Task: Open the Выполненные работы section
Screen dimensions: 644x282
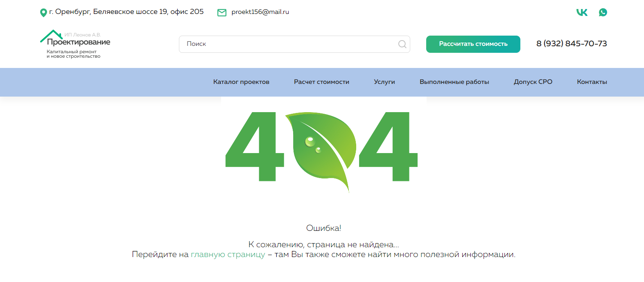Action: point(454,82)
